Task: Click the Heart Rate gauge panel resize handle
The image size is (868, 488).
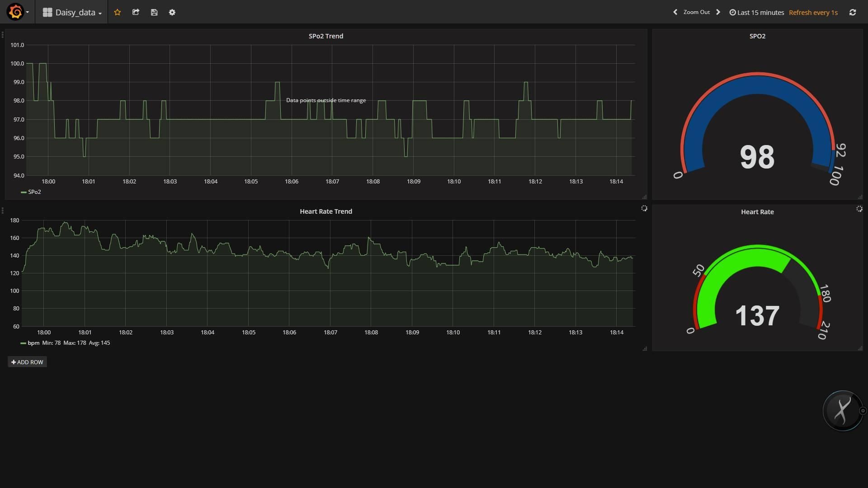Action: 860,348
